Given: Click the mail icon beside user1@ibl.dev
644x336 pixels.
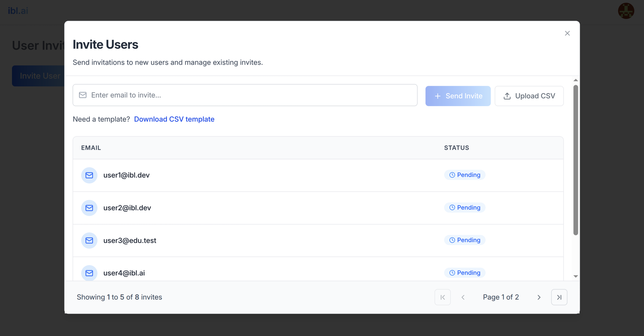Looking at the screenshot, I should (89, 175).
